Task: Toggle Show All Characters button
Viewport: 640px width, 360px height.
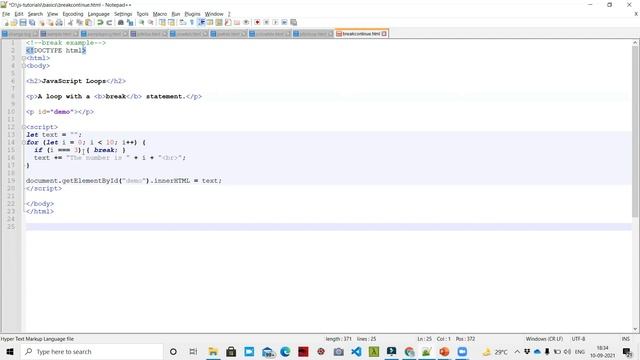Action: [191, 22]
